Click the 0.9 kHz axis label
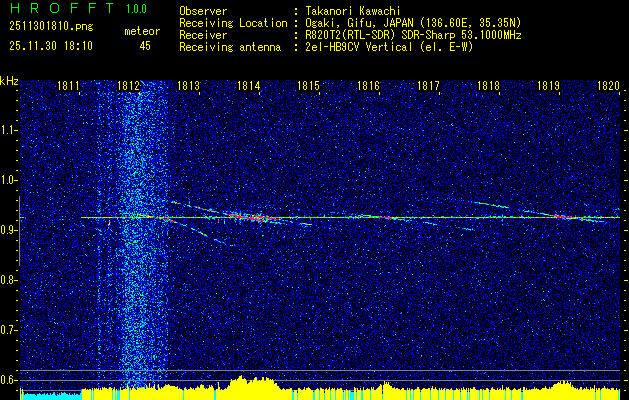 (8, 230)
